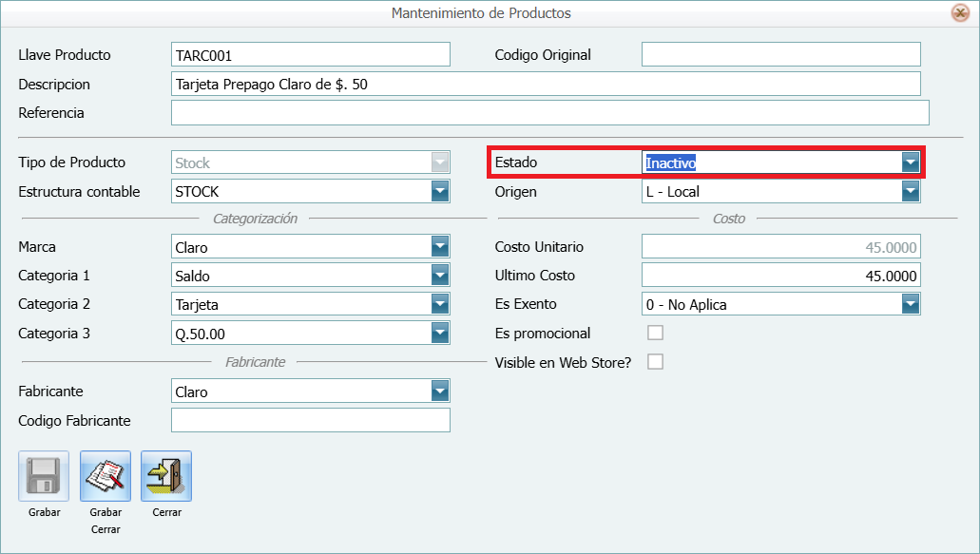980x554 pixels.
Task: Expand the Categoria 2 dropdown showing Tarjeta
Action: pos(438,304)
